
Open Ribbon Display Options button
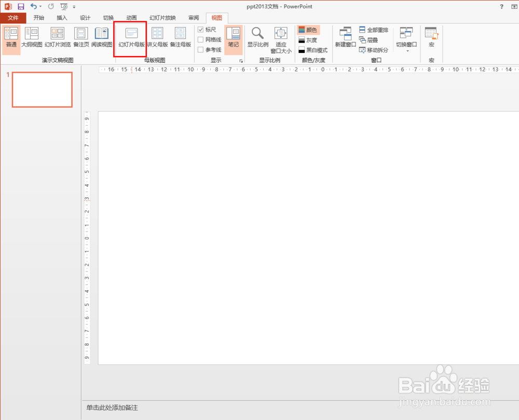tap(515, 6)
